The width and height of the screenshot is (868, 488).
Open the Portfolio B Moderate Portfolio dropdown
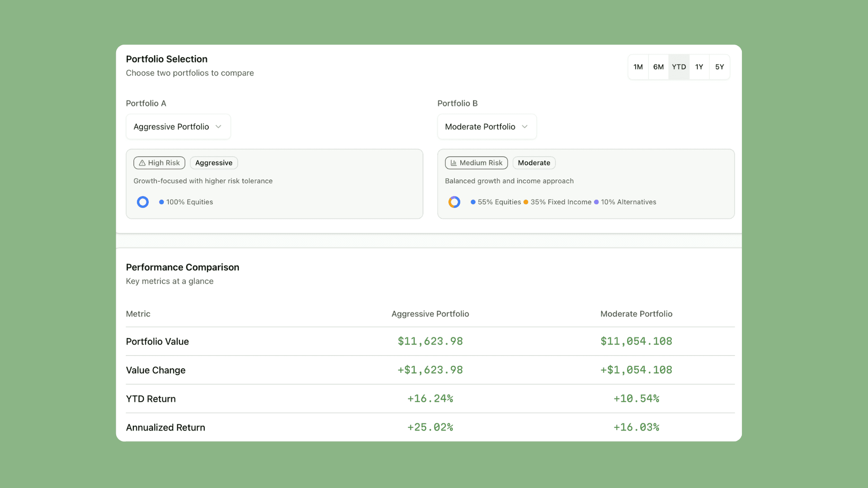coord(486,127)
